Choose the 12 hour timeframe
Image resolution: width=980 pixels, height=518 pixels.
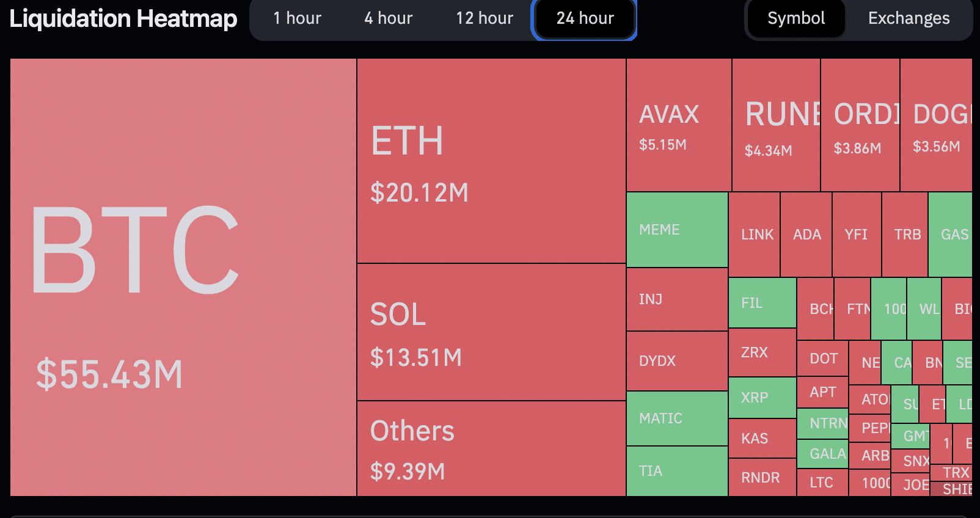(x=484, y=18)
